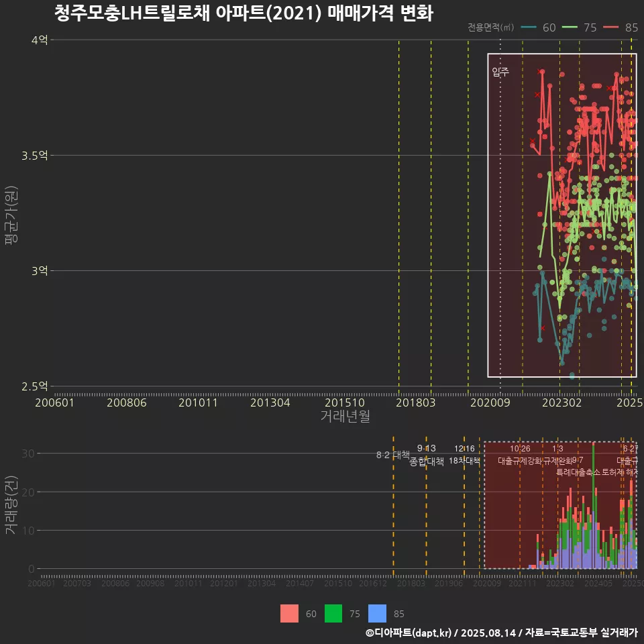
Task: Click '200806' tick on the price chart axis
Action: point(127,402)
